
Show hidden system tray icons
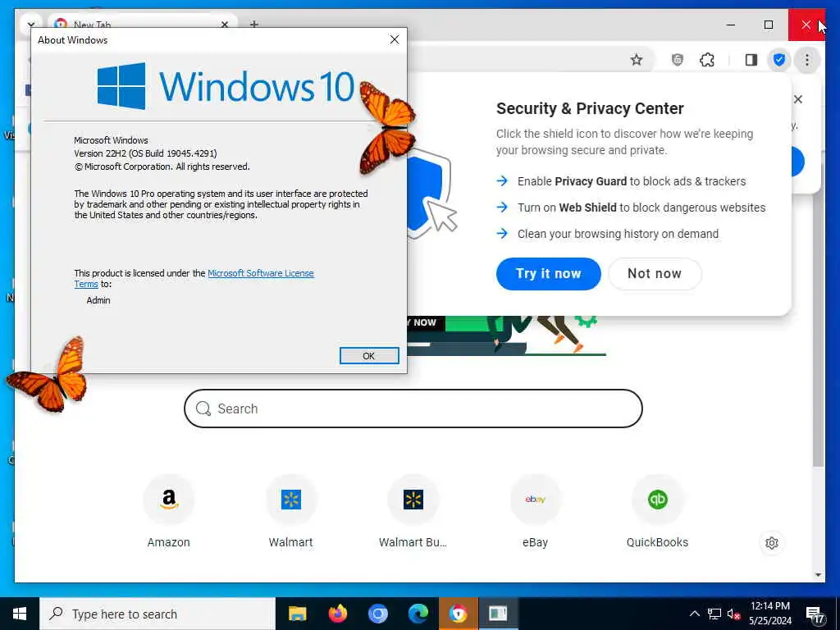(x=694, y=614)
